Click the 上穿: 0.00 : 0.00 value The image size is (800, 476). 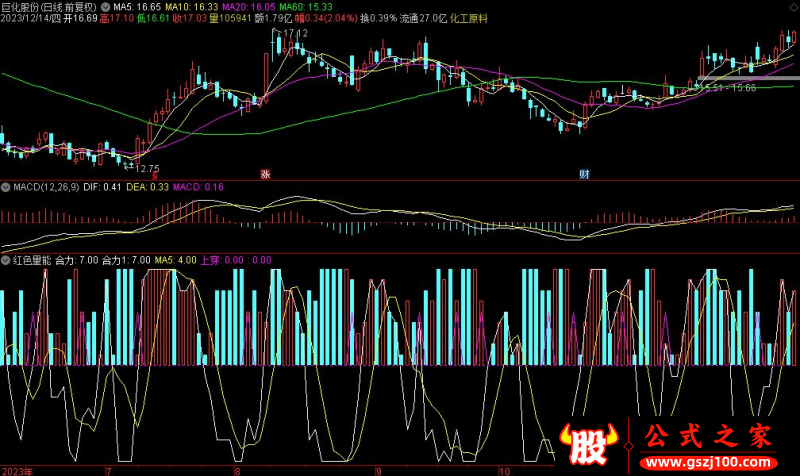pos(235,260)
